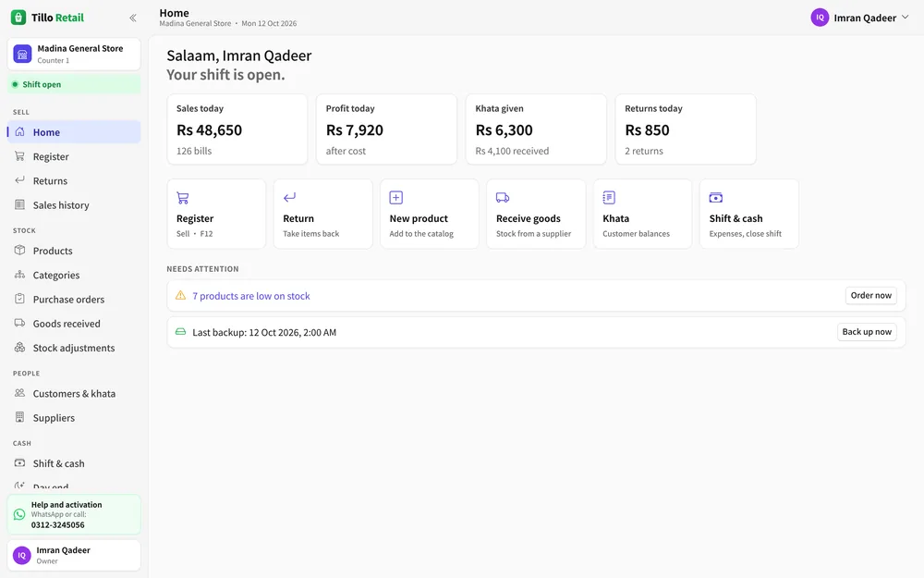Screen dimensions: 924x578
Task: Click the ledger icon on Khata card
Action: [x=609, y=198]
